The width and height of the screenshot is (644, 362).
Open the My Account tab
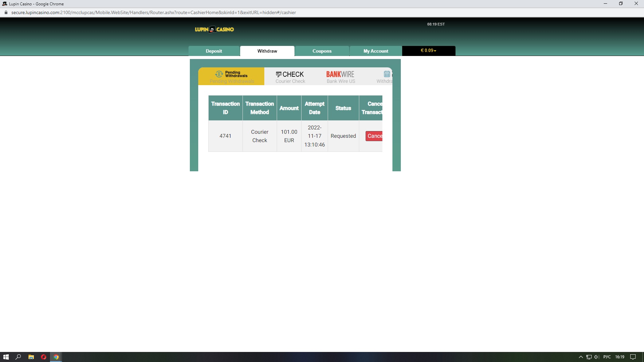[376, 51]
